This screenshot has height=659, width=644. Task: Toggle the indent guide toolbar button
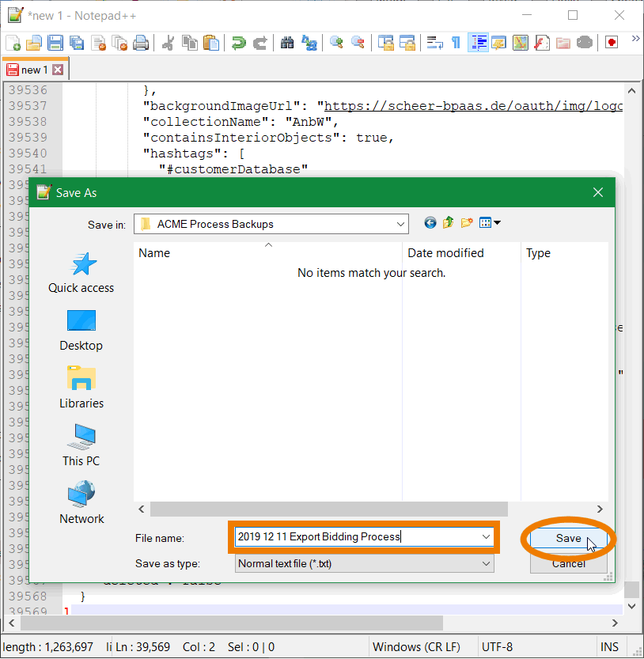(478, 43)
